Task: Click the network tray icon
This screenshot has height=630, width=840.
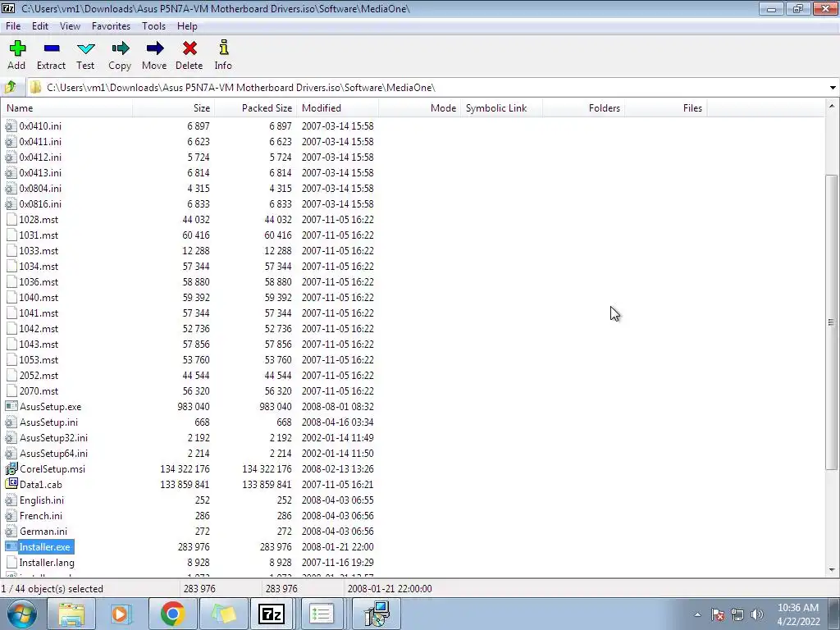Action: pos(737,614)
